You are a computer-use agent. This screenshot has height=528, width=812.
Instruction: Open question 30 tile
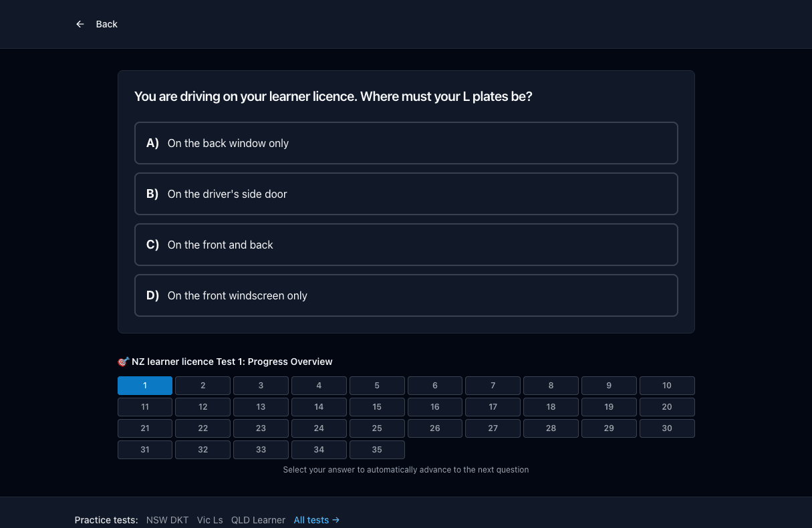[x=667, y=428]
